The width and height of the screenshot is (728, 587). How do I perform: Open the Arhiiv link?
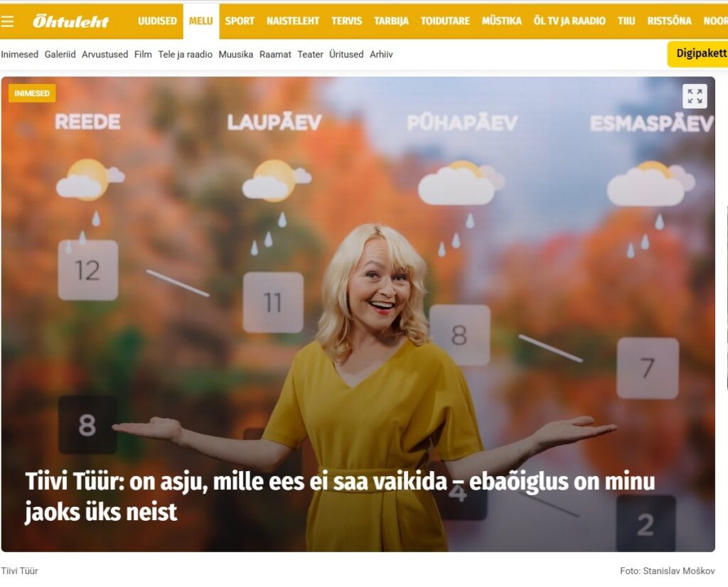pos(381,54)
